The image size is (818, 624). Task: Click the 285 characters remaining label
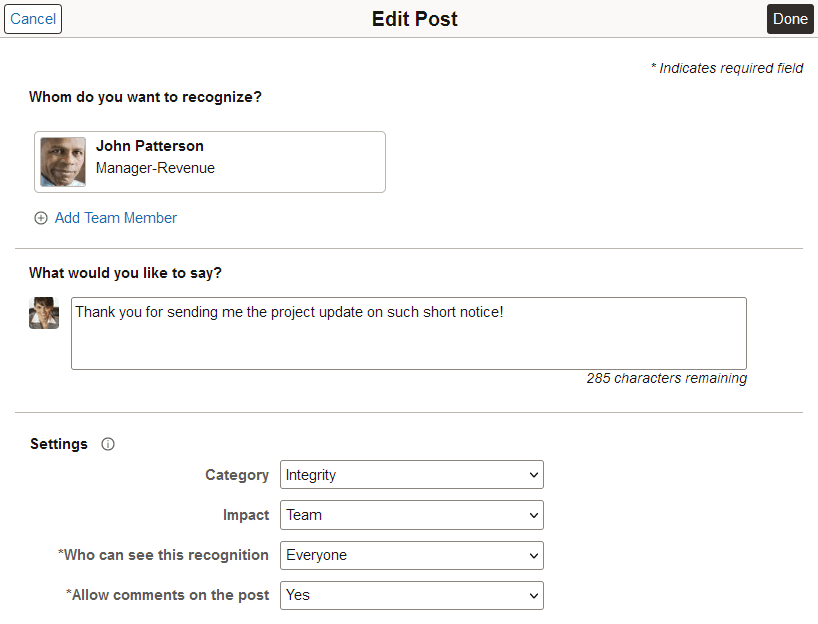coord(666,378)
